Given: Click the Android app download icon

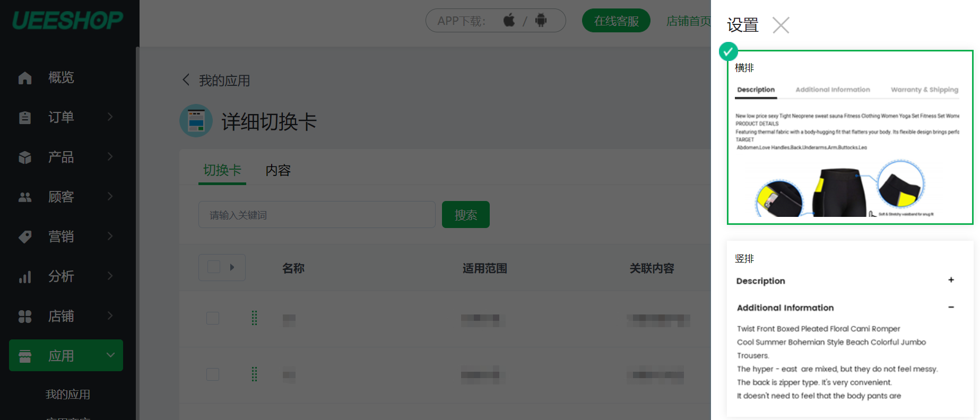Looking at the screenshot, I should [541, 21].
